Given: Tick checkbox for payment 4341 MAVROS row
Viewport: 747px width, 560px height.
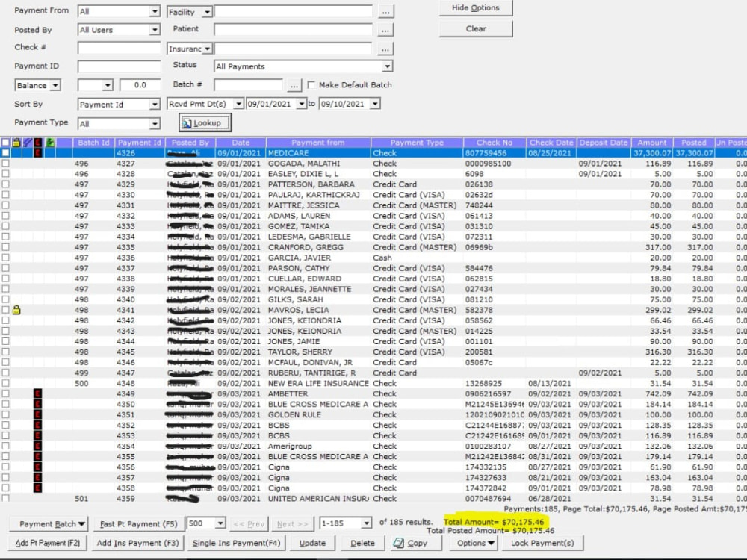Looking at the screenshot, I should 5,310.
